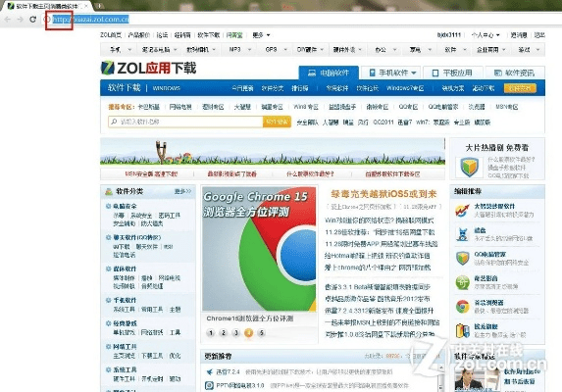Click the gear icon next to 系统工具
Screen dimensions: 562x392
click(108, 369)
